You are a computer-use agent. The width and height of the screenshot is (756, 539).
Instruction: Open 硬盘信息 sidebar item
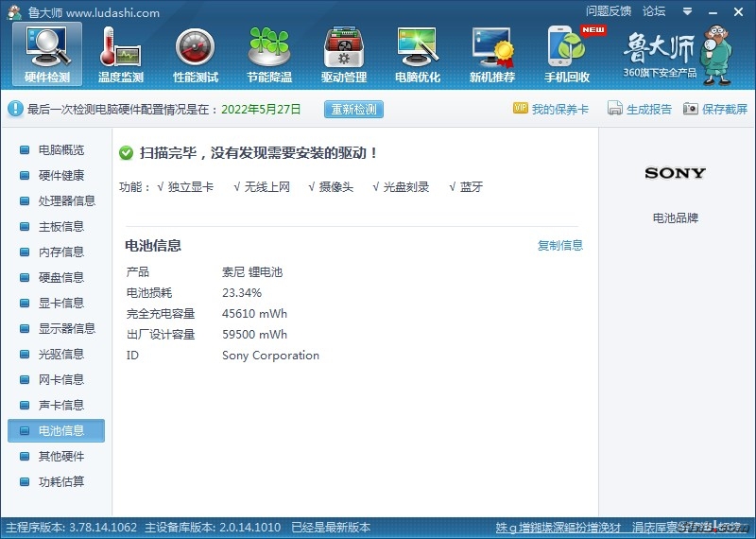[60, 278]
